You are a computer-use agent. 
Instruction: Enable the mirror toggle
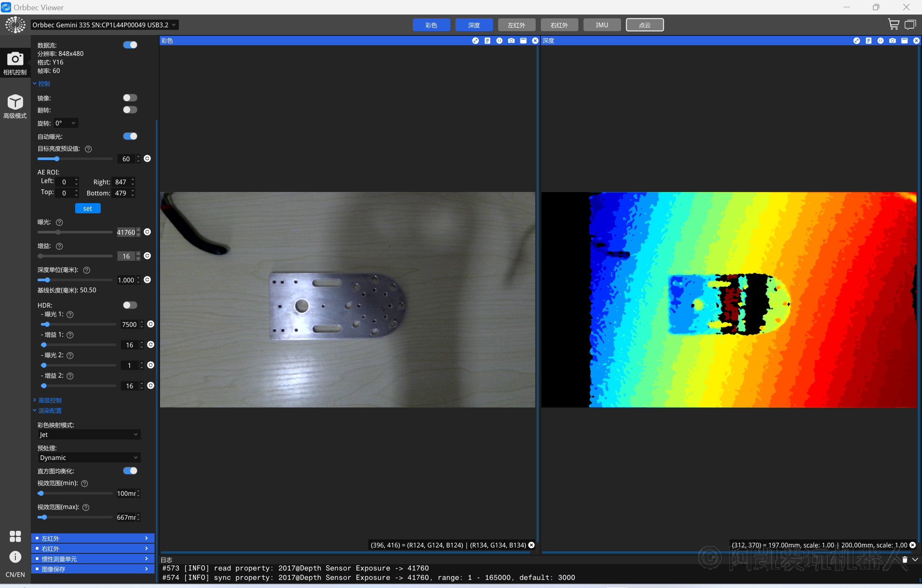click(x=130, y=98)
